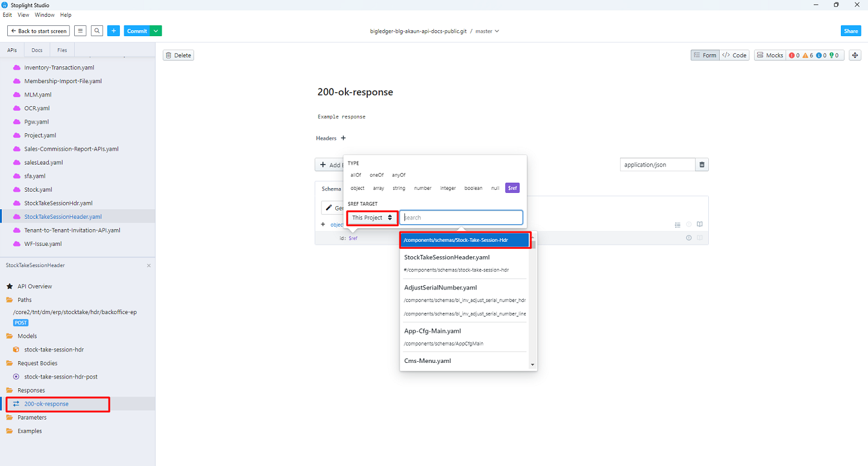Open the This Project ref target dropdown

tap(372, 218)
